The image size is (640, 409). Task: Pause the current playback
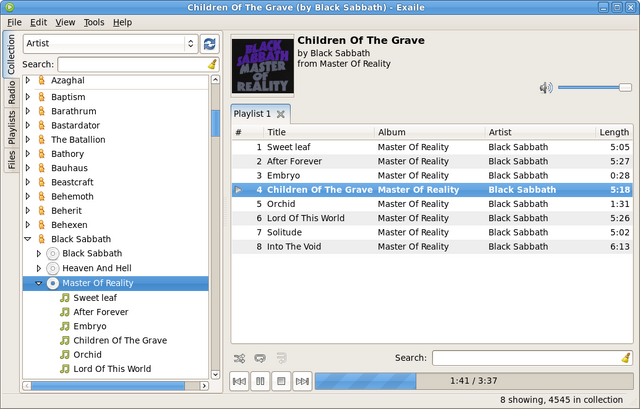click(x=260, y=381)
